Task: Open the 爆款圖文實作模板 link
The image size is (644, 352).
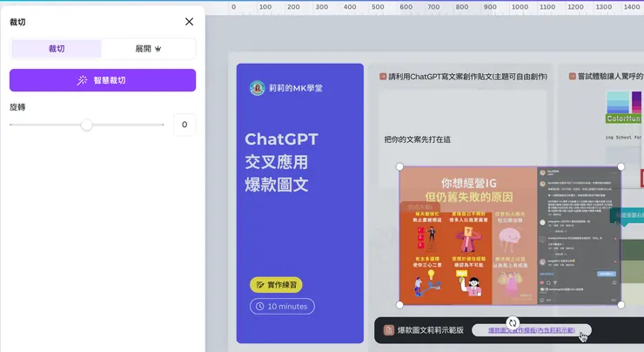Action: pos(532,330)
